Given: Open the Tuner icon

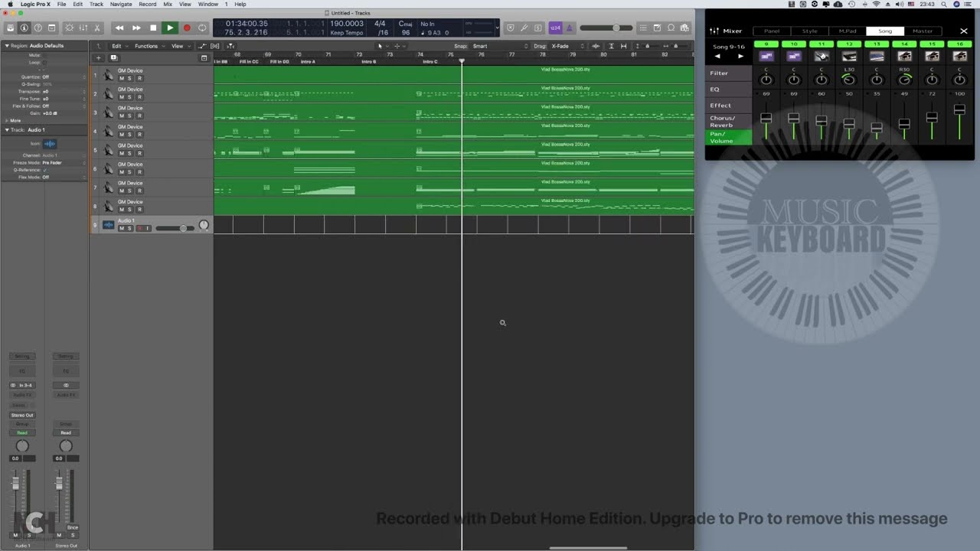Looking at the screenshot, I should tap(524, 28).
